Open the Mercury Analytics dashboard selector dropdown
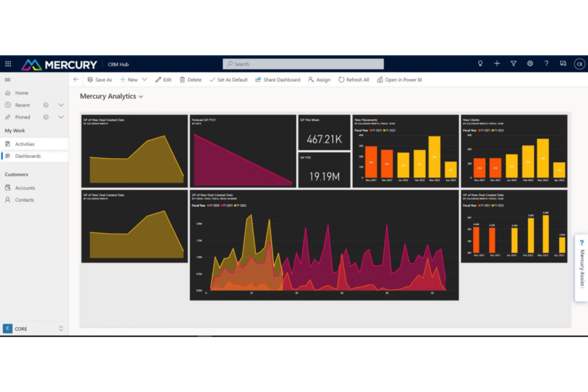Image resolution: width=588 pixels, height=392 pixels. pyautogui.click(x=141, y=97)
